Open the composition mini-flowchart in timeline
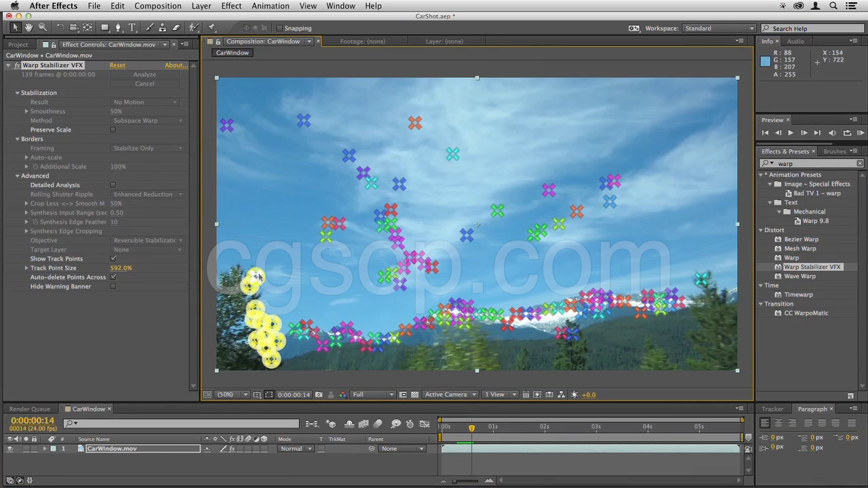This screenshot has height=488, width=868. point(311,424)
